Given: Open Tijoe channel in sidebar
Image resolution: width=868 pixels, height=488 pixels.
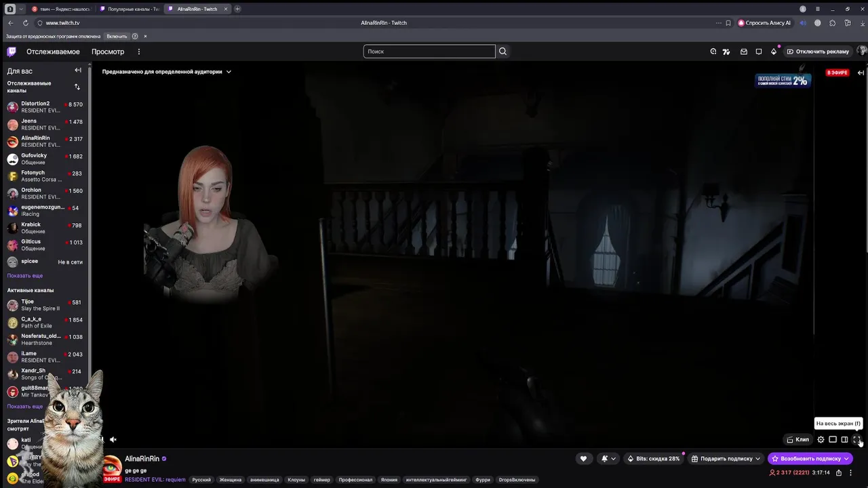Looking at the screenshot, I should click(45, 305).
